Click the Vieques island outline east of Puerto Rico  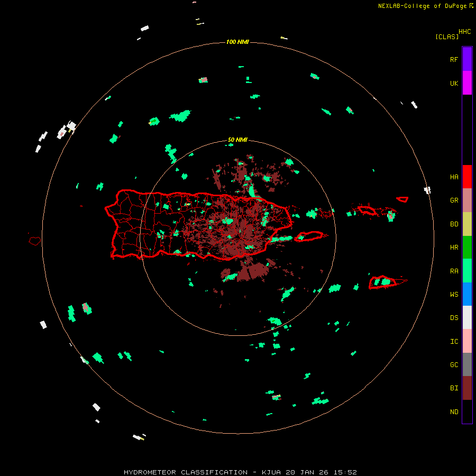310,236
